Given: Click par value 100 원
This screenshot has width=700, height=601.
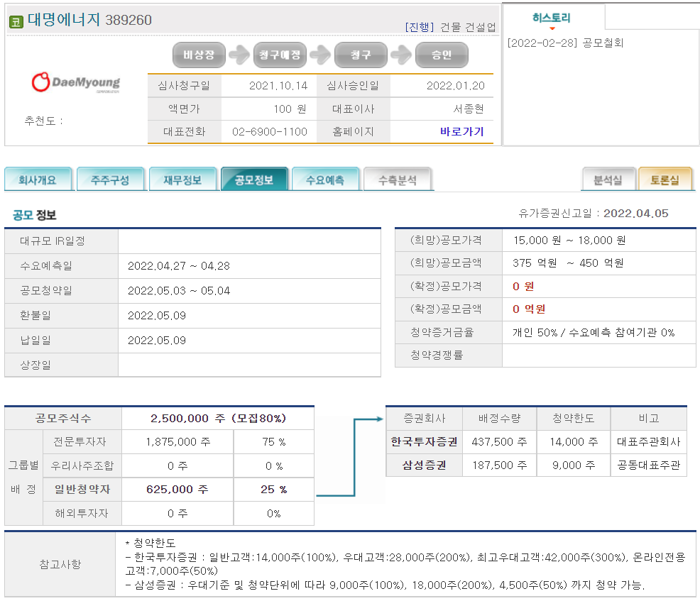Looking at the screenshot, I should coord(290,109).
